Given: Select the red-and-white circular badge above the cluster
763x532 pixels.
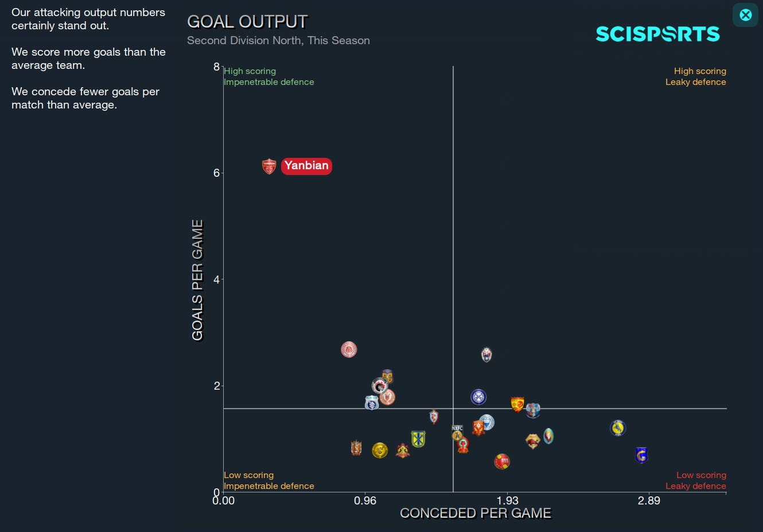Looking at the screenshot, I should point(348,350).
